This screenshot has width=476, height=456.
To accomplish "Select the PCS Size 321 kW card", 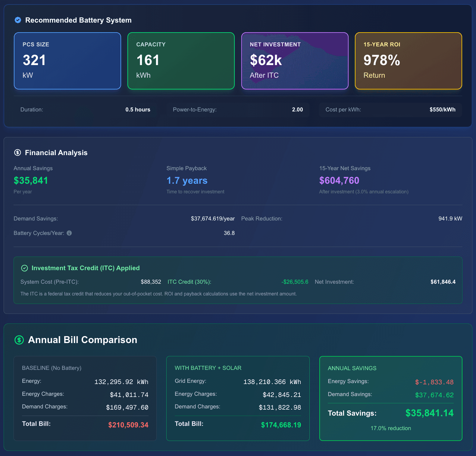I will pos(67,61).
